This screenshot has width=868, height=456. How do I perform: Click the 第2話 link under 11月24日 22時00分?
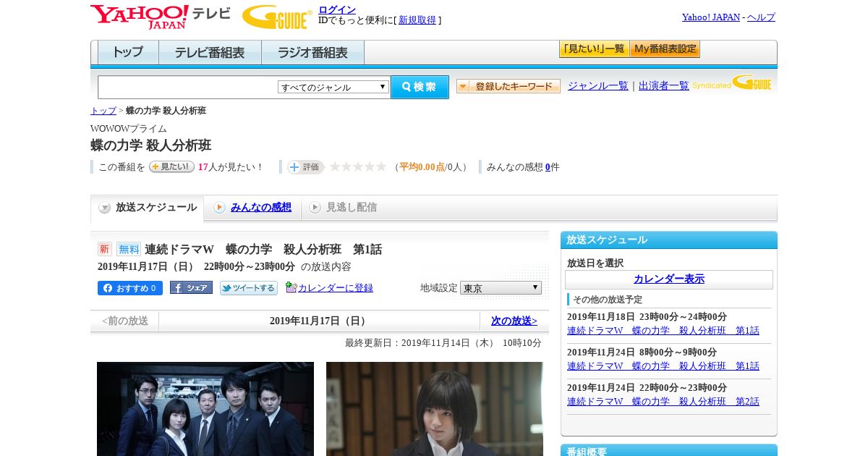(663, 402)
